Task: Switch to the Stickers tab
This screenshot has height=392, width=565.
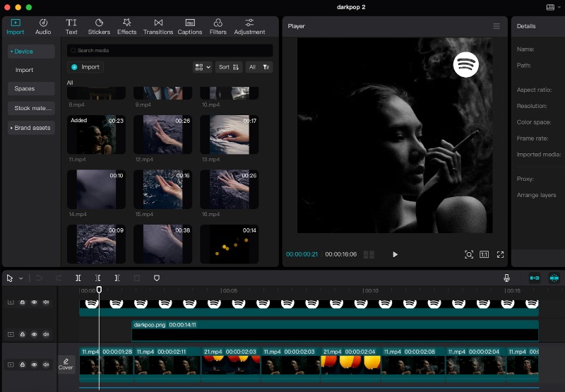Action: pos(99,27)
